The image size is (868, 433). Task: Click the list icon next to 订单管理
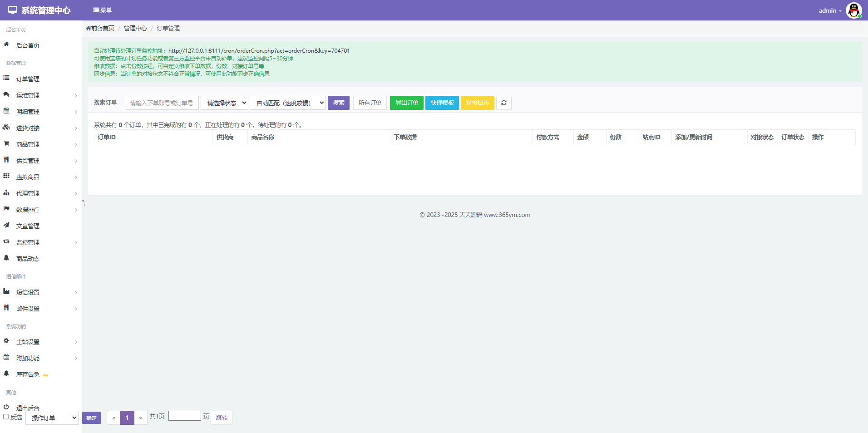click(6, 79)
